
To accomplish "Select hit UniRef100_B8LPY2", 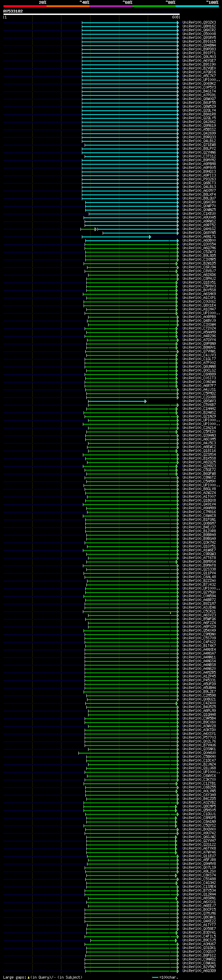I will [199, 149].
